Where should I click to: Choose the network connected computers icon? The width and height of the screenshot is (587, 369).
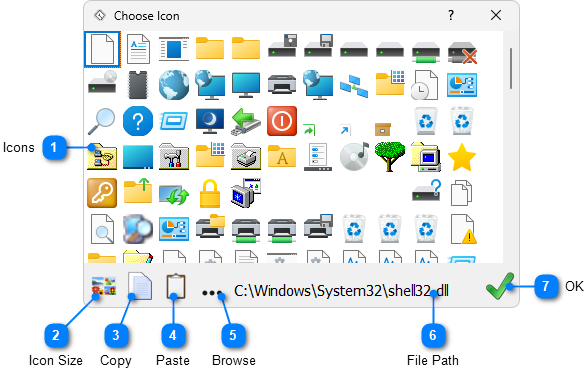[354, 86]
